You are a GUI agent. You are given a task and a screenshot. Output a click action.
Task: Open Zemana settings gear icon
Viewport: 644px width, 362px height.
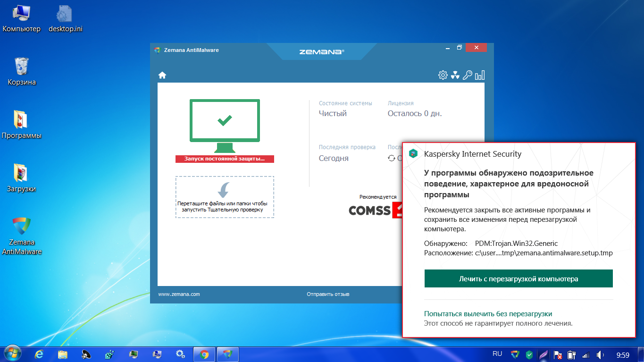(443, 75)
